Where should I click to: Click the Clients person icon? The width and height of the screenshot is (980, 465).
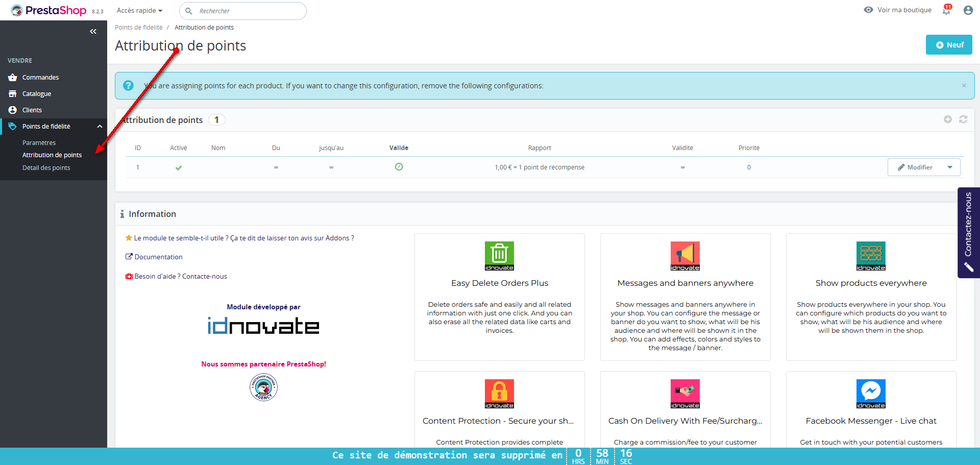(x=13, y=110)
